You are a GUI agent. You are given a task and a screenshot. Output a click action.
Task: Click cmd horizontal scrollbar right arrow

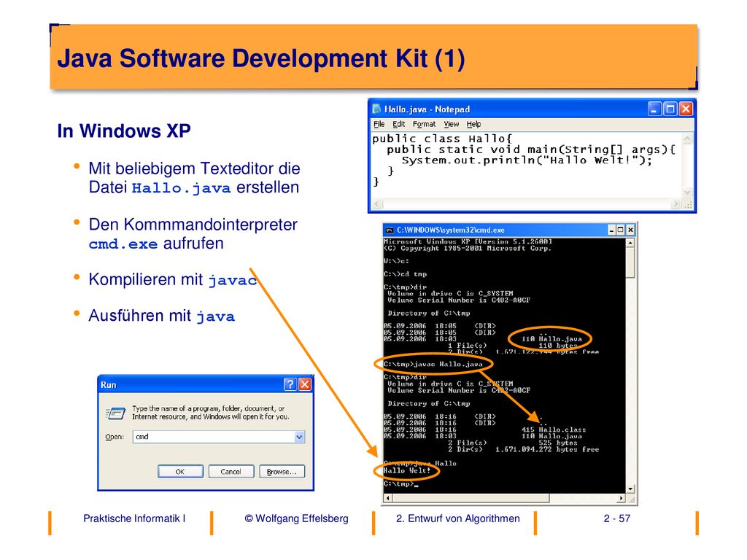[621, 499]
